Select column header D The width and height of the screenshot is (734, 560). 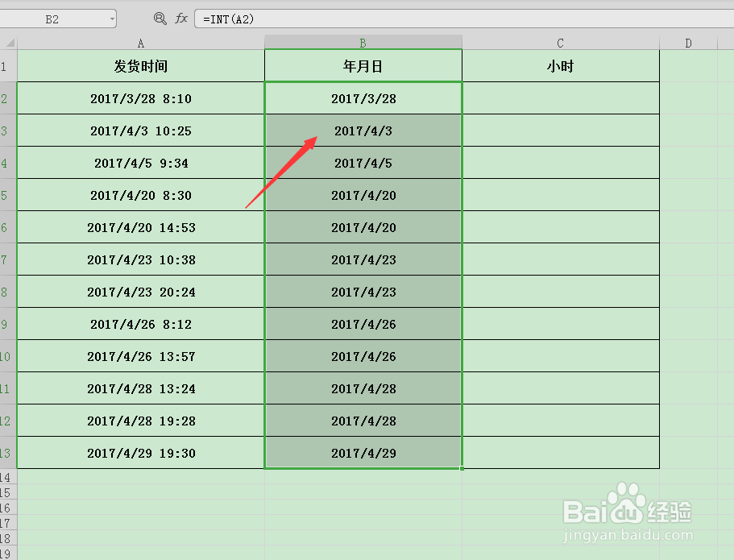tap(688, 42)
